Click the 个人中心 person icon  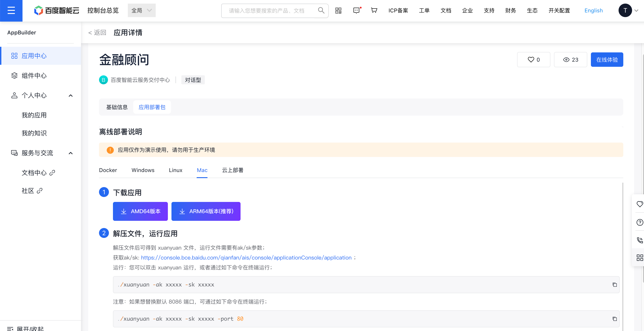pyautogui.click(x=14, y=95)
